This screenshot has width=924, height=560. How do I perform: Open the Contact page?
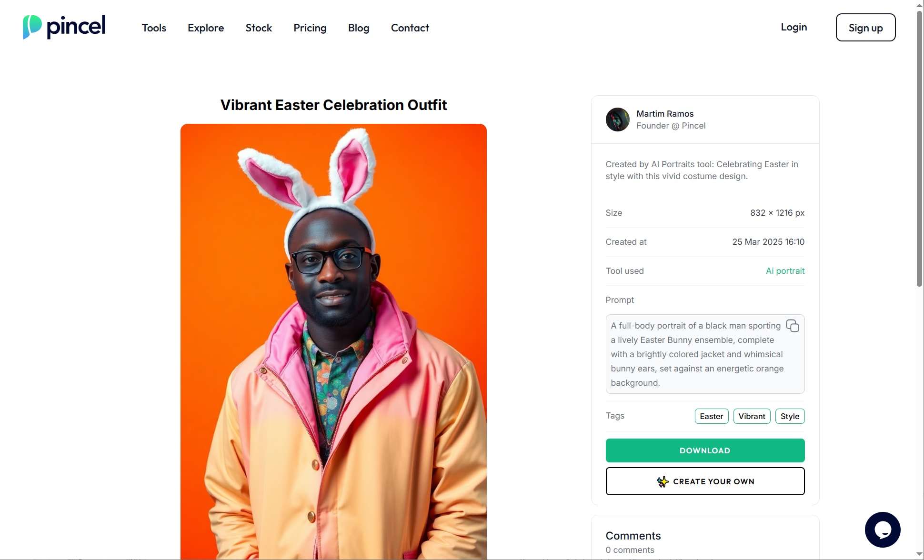(x=410, y=28)
